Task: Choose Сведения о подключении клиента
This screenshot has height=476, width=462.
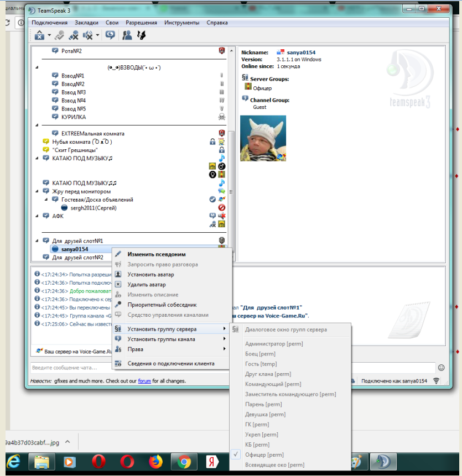Action: pos(171,363)
